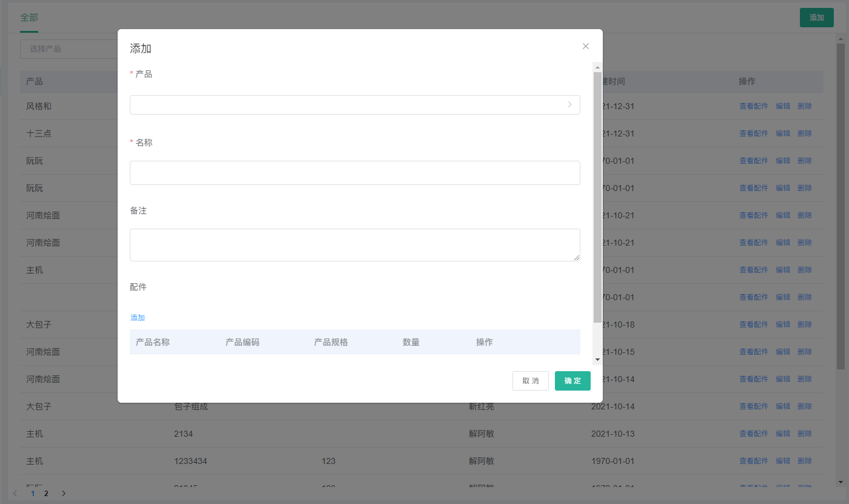Click the green 添加 button at top right
Image resolution: width=849 pixels, height=504 pixels.
coord(817,18)
